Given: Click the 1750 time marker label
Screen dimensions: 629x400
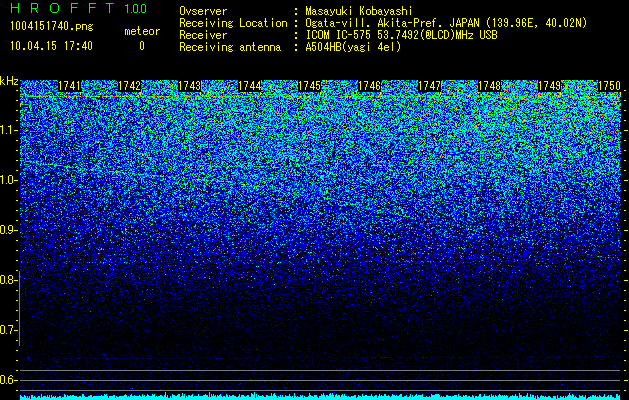Looking at the screenshot, I should tap(609, 86).
